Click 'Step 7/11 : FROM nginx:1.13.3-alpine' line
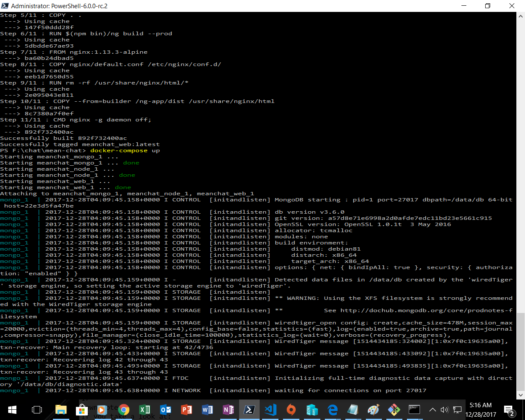 tap(74, 52)
